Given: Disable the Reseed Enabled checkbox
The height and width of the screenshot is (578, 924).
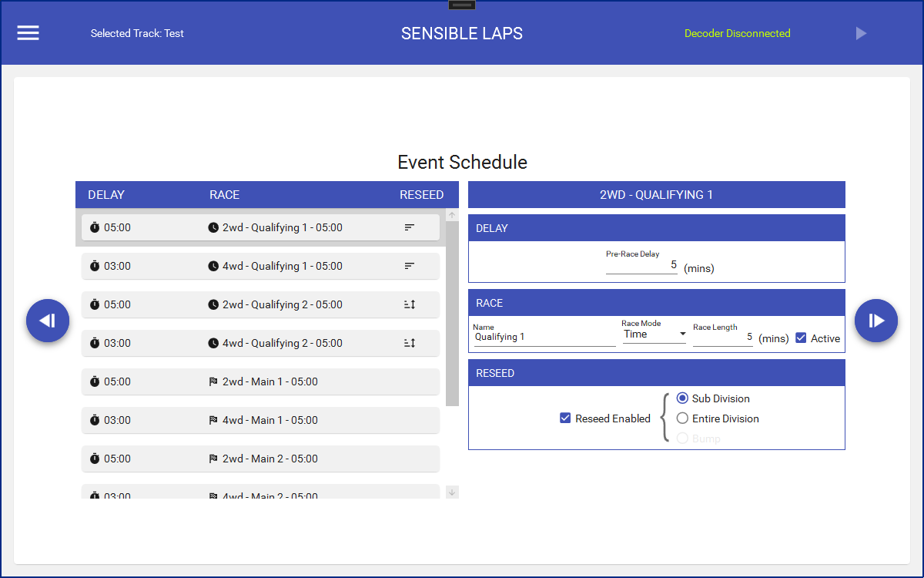Looking at the screenshot, I should click(566, 418).
